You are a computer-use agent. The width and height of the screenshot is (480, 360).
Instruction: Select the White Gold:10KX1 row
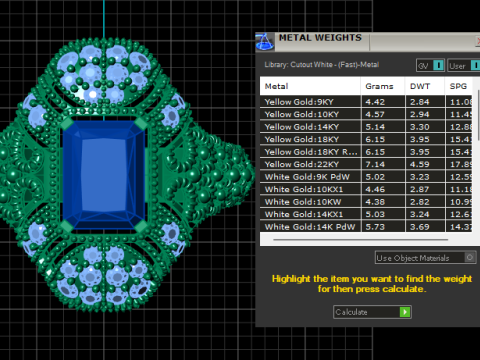click(x=366, y=189)
